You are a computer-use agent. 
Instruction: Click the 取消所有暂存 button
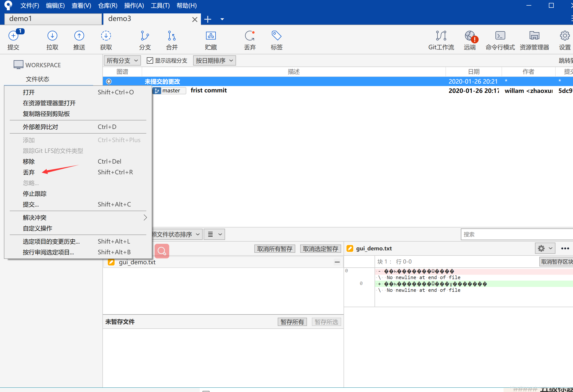pos(274,248)
